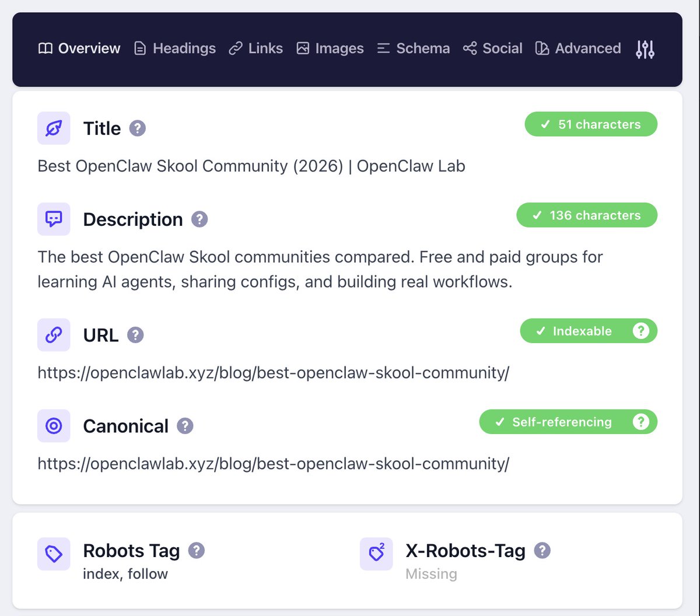700x616 pixels.
Task: Open the Headings tab
Action: [174, 48]
